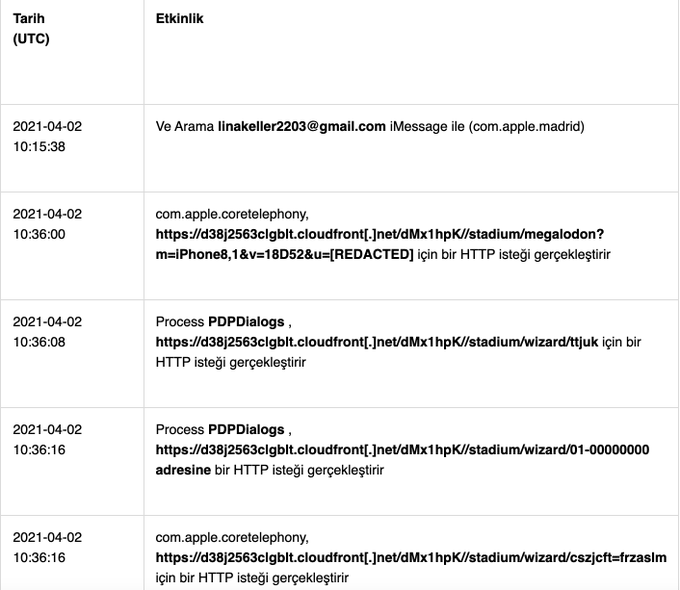Click the Ve Arama text
Viewport: 680px width, 590px height.
click(185, 126)
